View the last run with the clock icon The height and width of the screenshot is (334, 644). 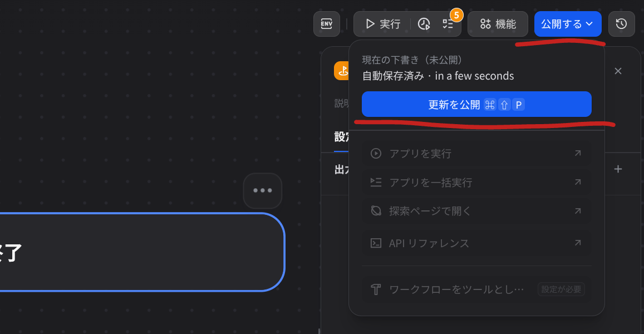coord(424,23)
